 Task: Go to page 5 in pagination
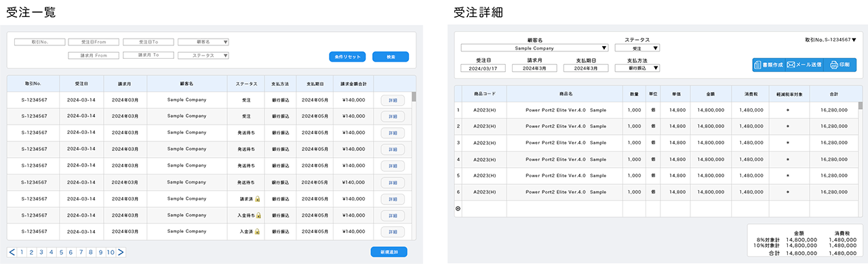61,252
